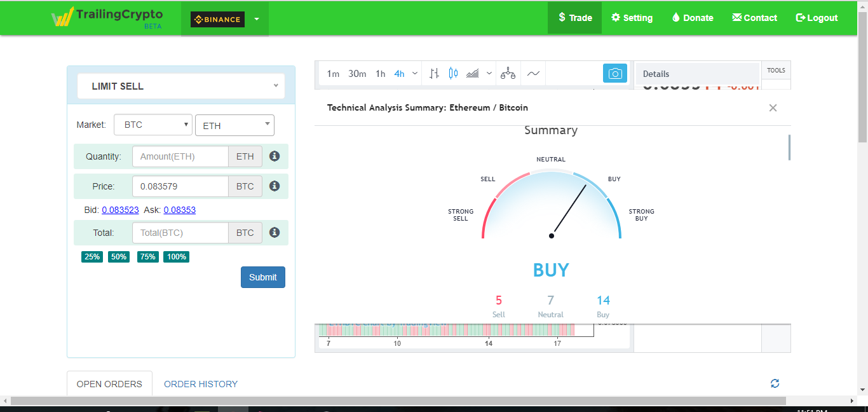
Task: Open the Donate page
Action: pyautogui.click(x=692, y=18)
